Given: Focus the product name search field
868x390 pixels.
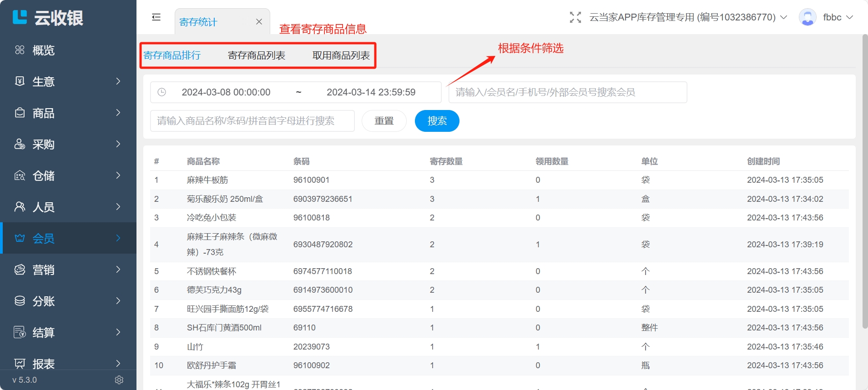Looking at the screenshot, I should point(252,121).
